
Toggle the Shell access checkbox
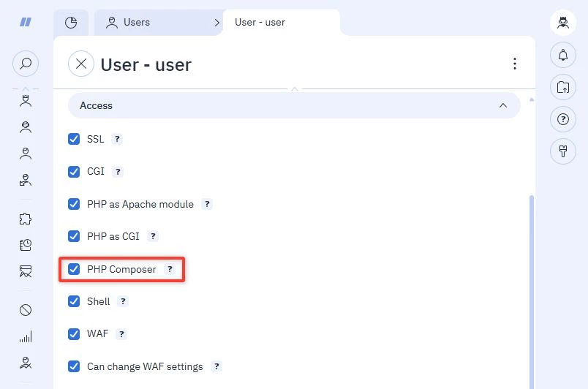click(74, 301)
